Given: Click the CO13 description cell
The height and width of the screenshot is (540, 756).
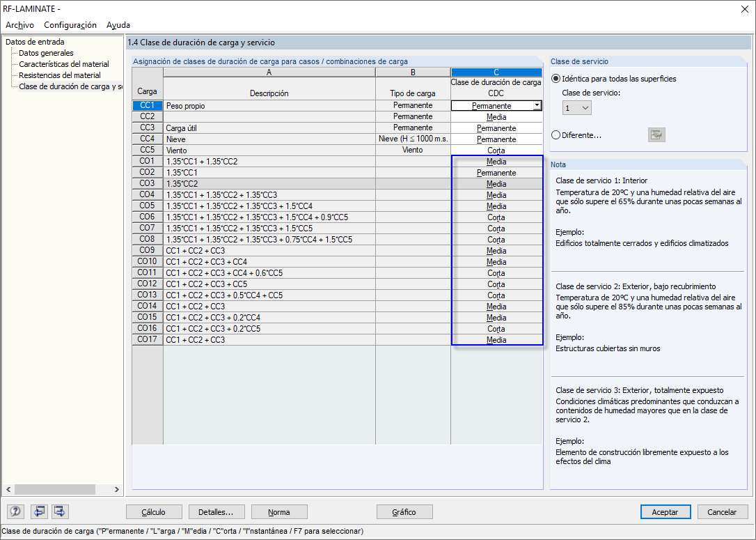Looking at the screenshot, I should point(269,295).
